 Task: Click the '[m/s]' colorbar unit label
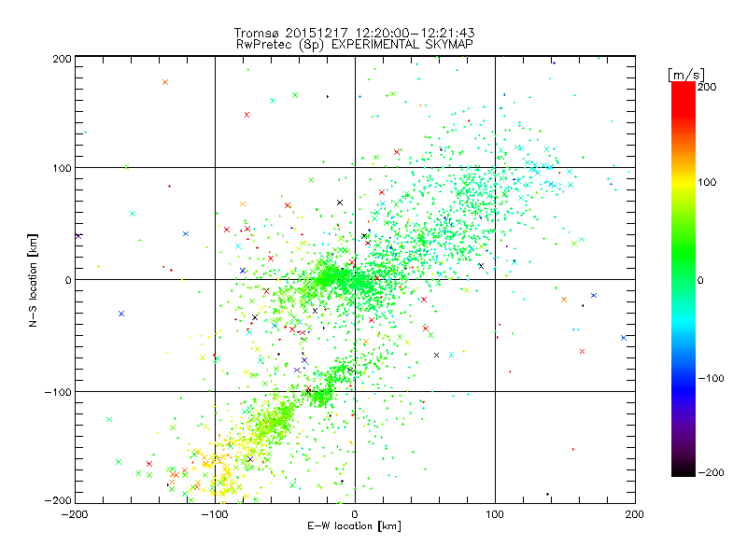[x=686, y=75]
